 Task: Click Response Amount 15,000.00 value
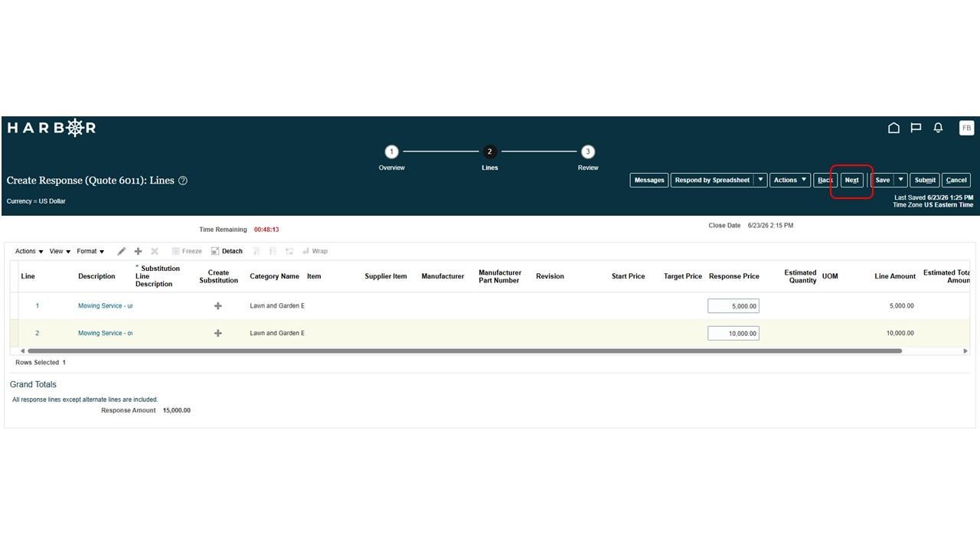[177, 411]
